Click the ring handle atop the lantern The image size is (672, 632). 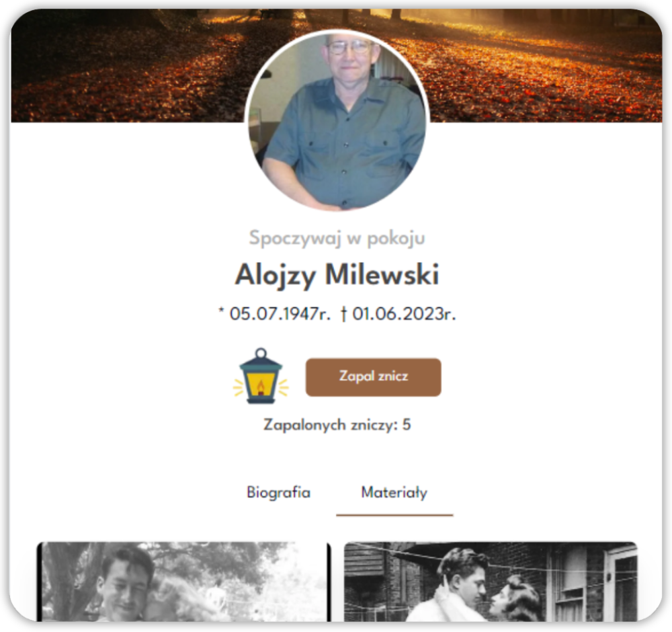261,354
